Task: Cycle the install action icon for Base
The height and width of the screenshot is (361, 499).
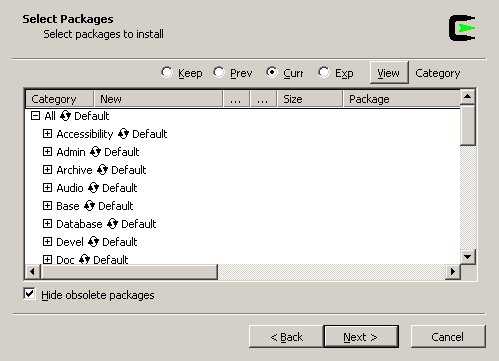Action: click(x=89, y=206)
